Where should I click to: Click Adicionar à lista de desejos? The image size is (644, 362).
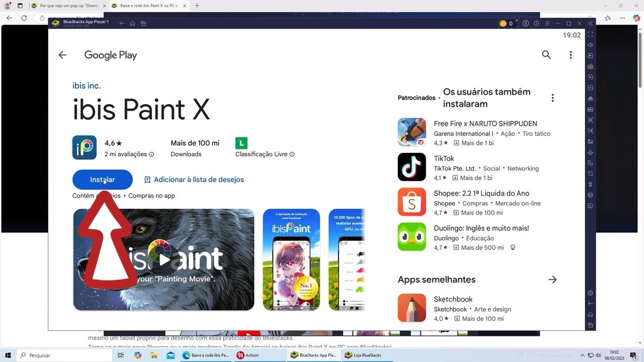(x=194, y=179)
